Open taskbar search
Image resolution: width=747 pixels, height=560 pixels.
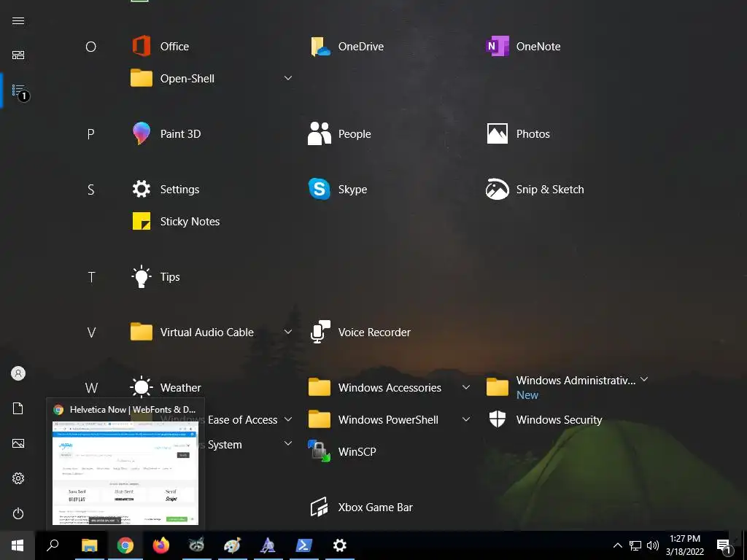pyautogui.click(x=53, y=545)
